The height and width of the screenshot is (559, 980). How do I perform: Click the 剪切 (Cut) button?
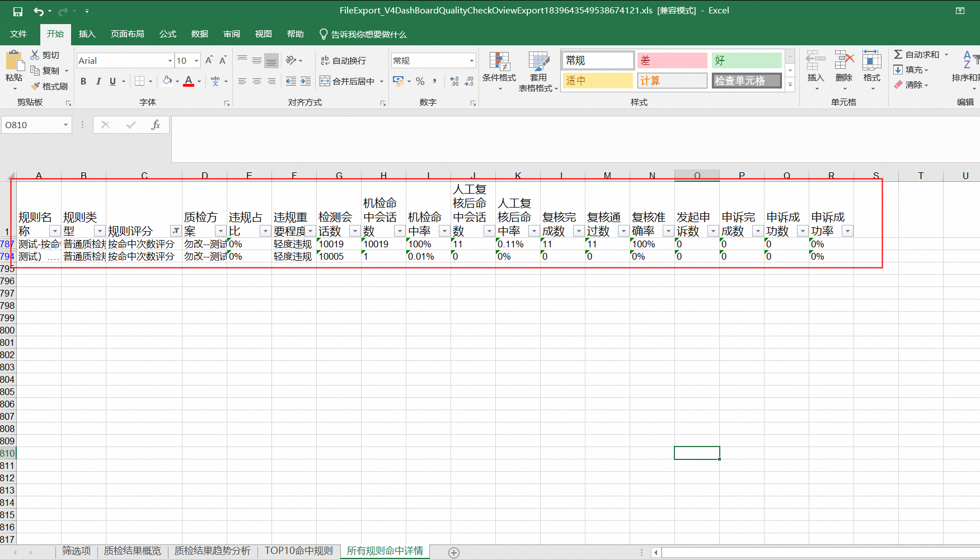(x=45, y=55)
